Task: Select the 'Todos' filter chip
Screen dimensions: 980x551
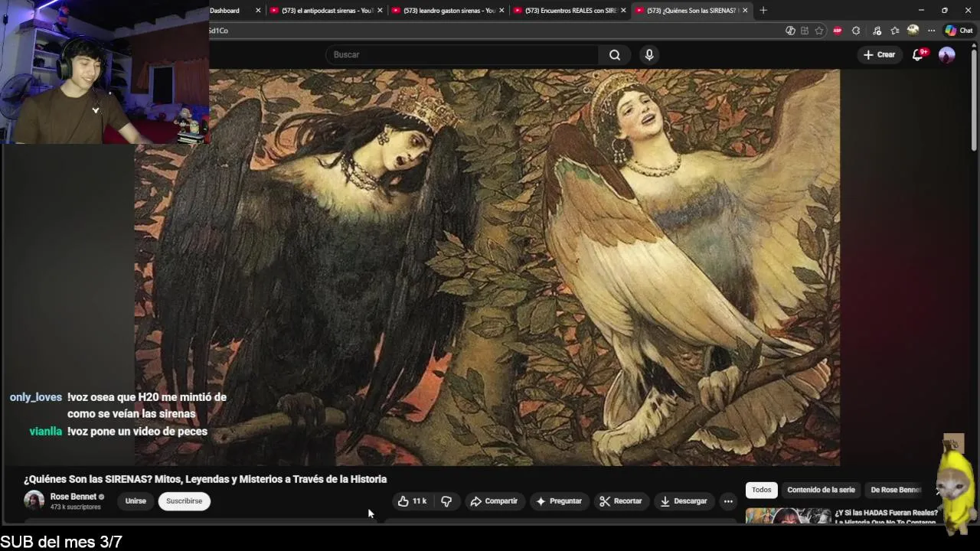Action: pyautogui.click(x=761, y=490)
